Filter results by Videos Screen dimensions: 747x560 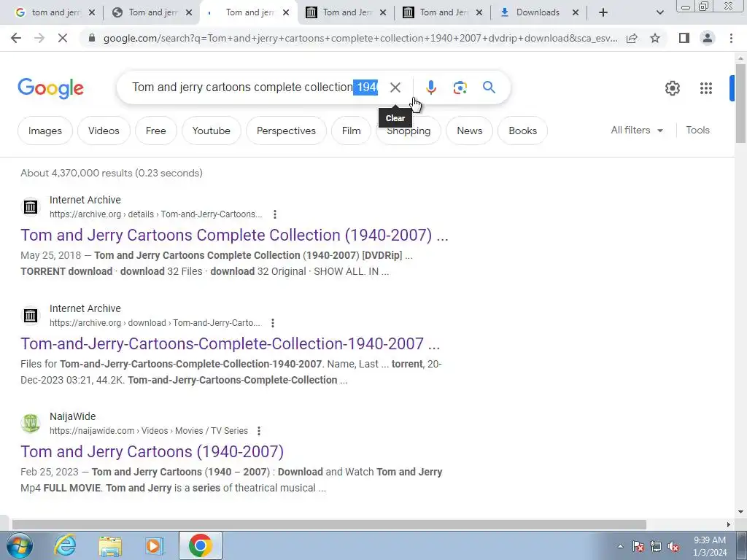click(x=104, y=131)
